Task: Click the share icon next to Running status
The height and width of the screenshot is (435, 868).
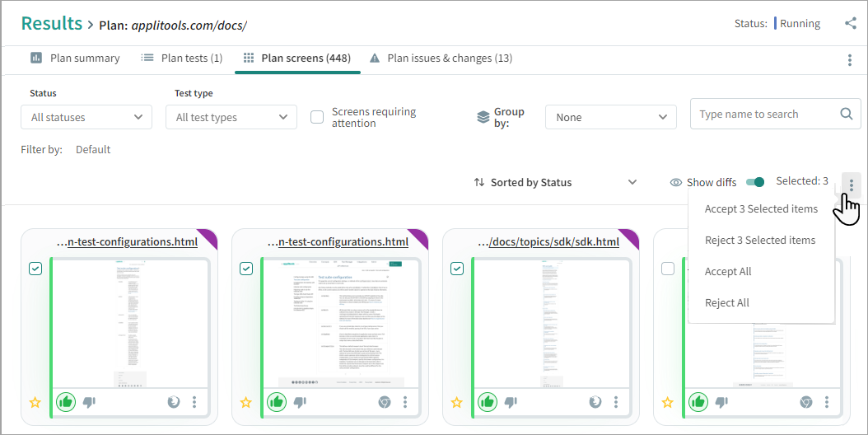Action: (x=851, y=23)
